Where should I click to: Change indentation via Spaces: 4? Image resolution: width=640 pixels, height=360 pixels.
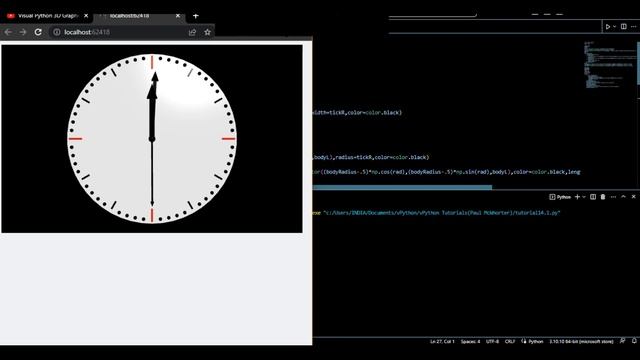(x=470, y=341)
